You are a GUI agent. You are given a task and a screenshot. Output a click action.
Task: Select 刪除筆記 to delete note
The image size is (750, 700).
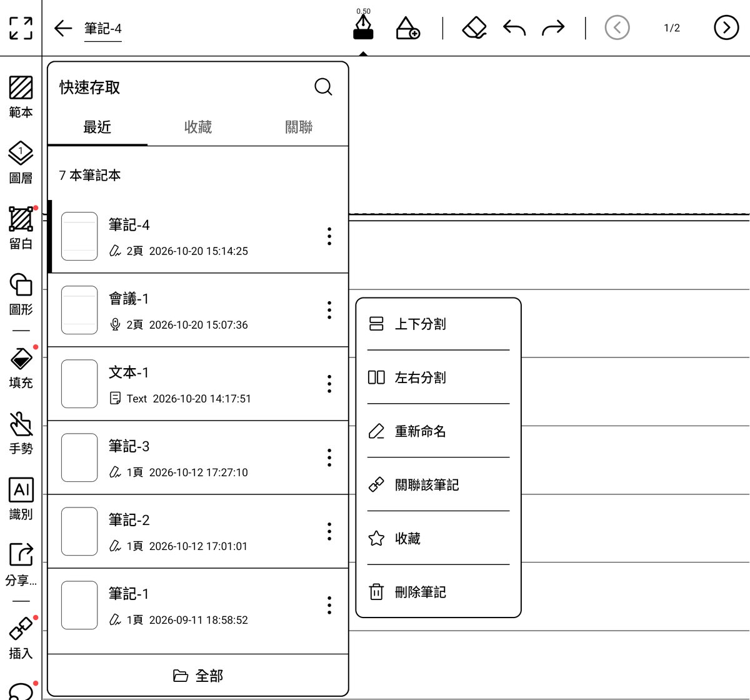click(438, 592)
